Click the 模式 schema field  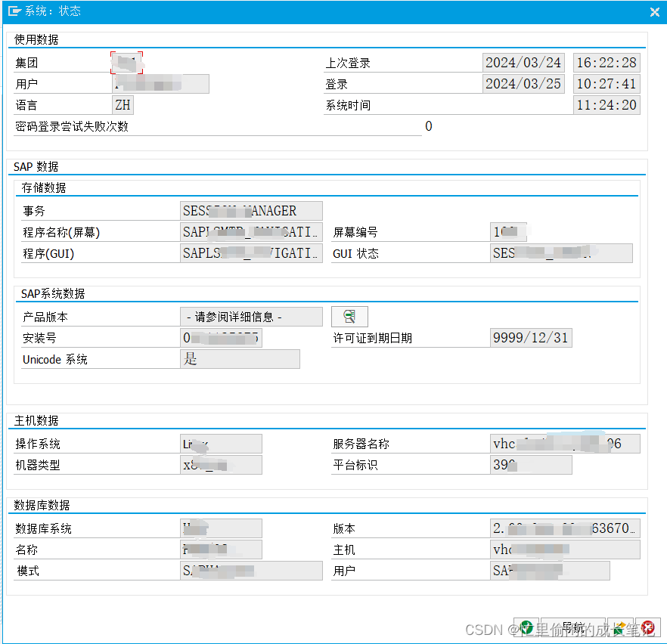251,571
